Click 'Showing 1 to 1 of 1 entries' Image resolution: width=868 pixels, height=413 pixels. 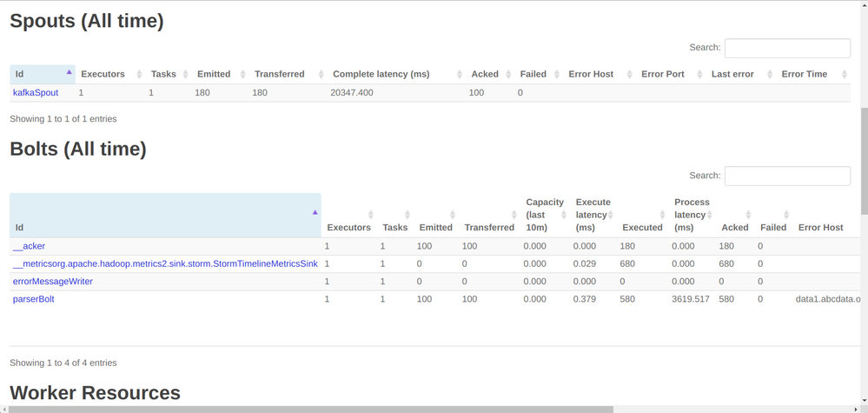pos(63,118)
